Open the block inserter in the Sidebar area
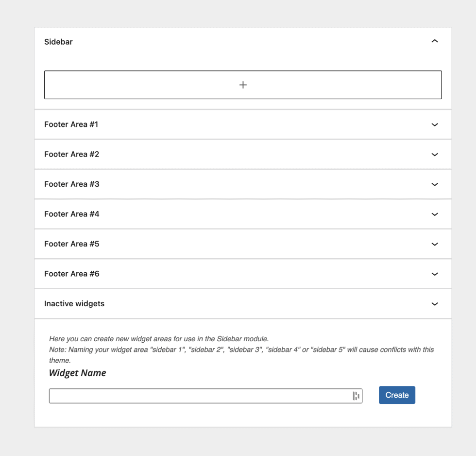 243,85
